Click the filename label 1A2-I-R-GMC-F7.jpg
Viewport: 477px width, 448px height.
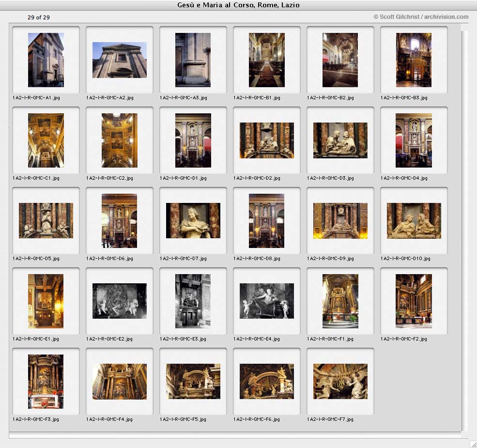click(x=330, y=419)
